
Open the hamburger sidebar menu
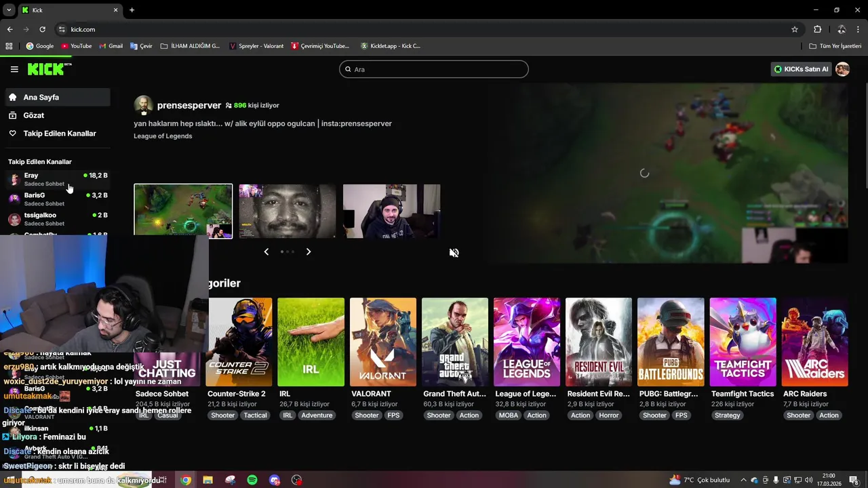[14, 69]
